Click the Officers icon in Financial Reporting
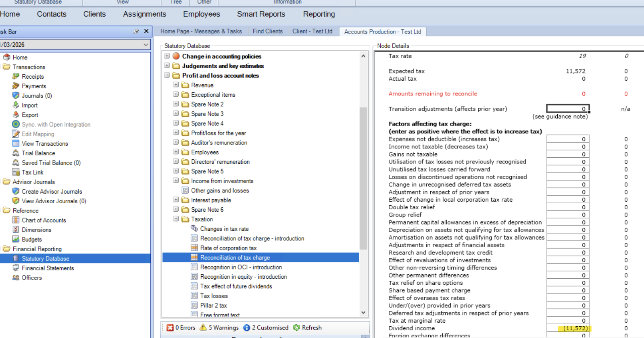Image resolution: width=644 pixels, height=338 pixels. coord(16,277)
